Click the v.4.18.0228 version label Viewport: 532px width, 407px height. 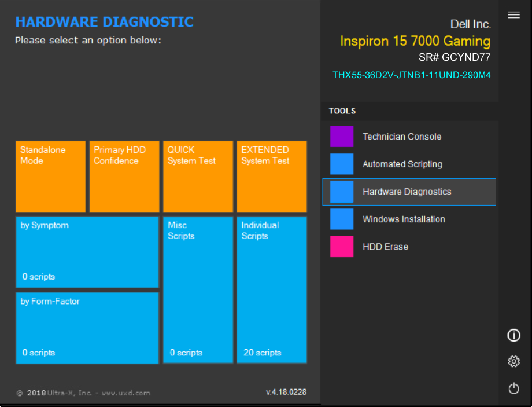(x=286, y=392)
